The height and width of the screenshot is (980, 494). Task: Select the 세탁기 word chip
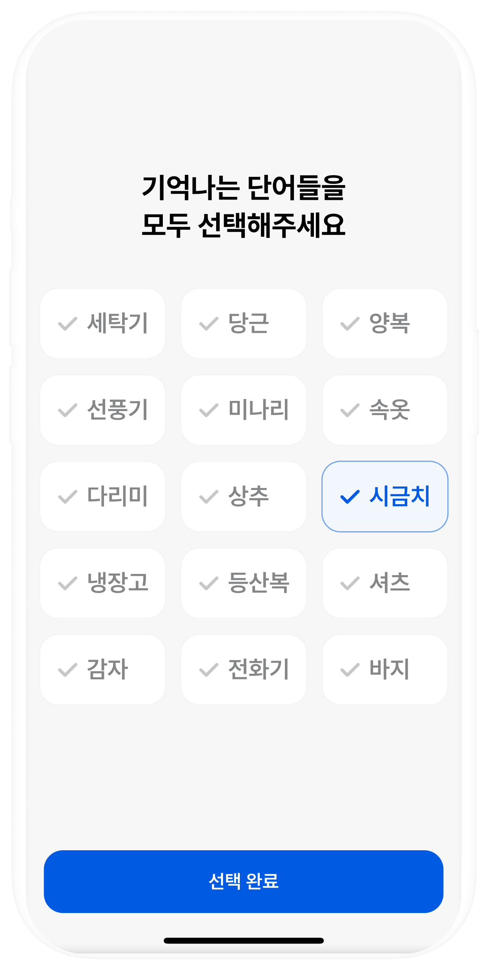click(102, 323)
